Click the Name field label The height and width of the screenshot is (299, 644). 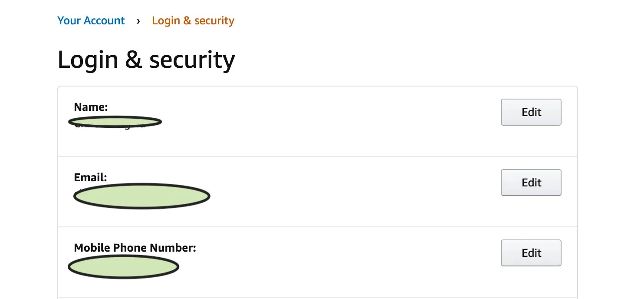coord(91,107)
